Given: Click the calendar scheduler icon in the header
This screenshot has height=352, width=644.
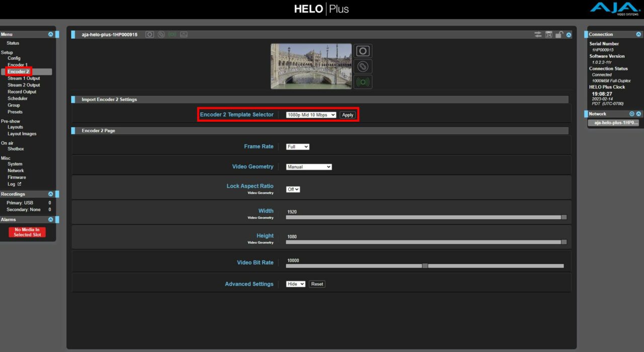Looking at the screenshot, I should coord(549,35).
